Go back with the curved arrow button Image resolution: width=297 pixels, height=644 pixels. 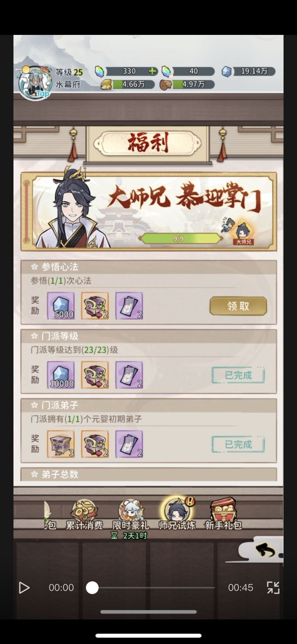pyautogui.click(x=265, y=550)
